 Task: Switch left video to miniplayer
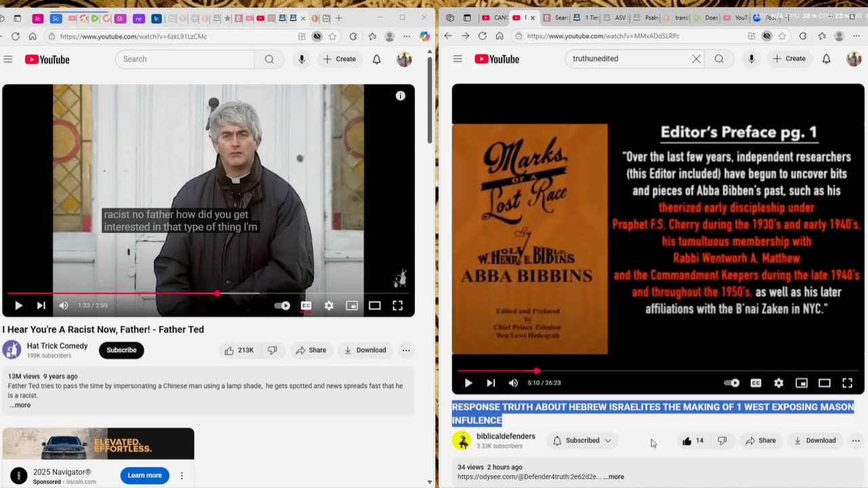pos(352,306)
